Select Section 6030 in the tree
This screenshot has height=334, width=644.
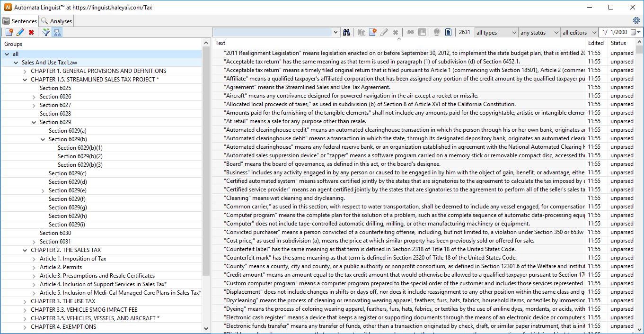[x=55, y=233]
